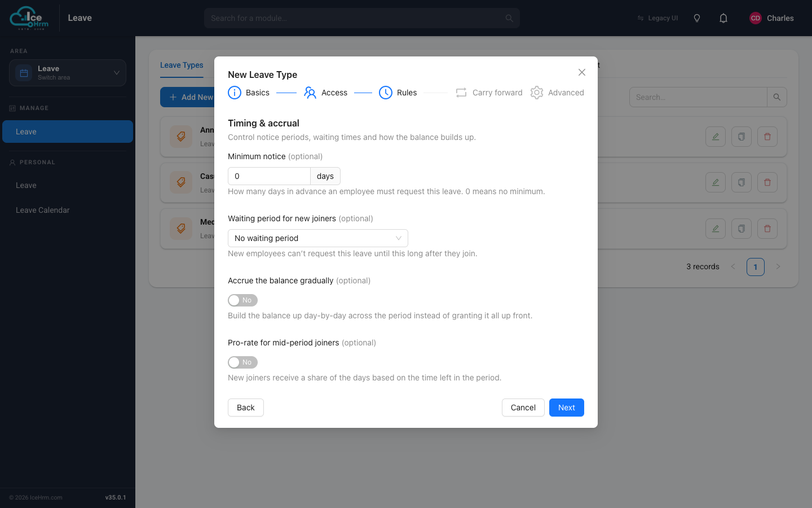Click the Carry forward step icon
Viewport: 812px width, 508px height.
click(461, 93)
